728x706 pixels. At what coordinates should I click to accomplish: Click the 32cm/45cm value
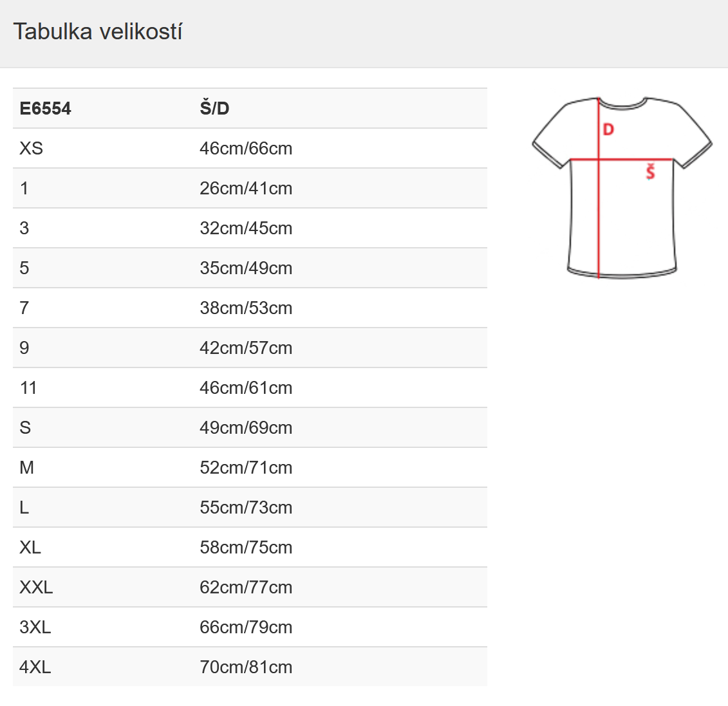(246, 228)
